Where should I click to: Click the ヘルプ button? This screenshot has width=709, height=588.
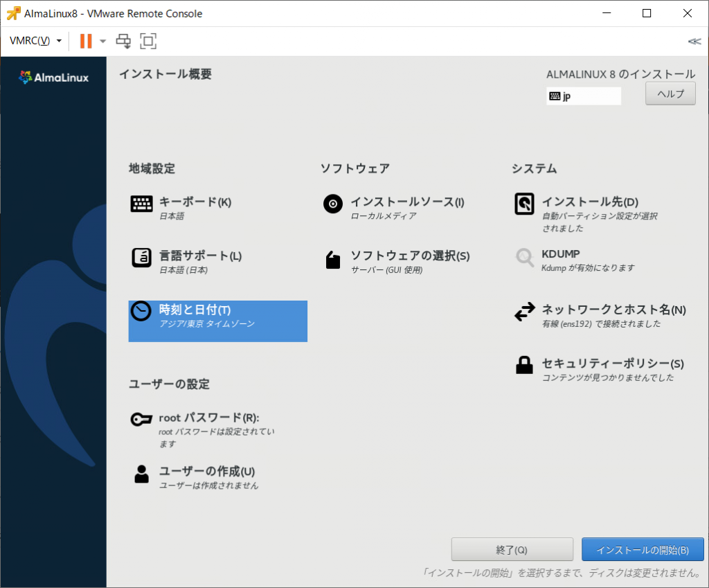tap(670, 93)
